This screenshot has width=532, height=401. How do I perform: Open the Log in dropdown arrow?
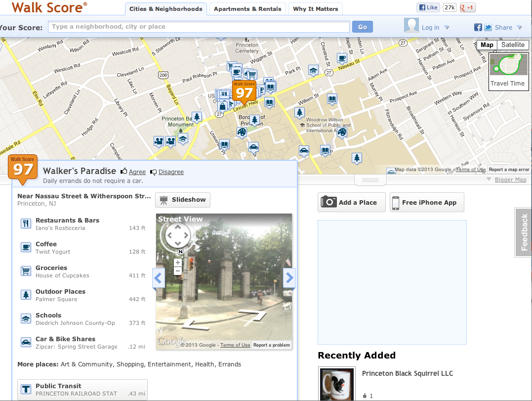pos(447,28)
